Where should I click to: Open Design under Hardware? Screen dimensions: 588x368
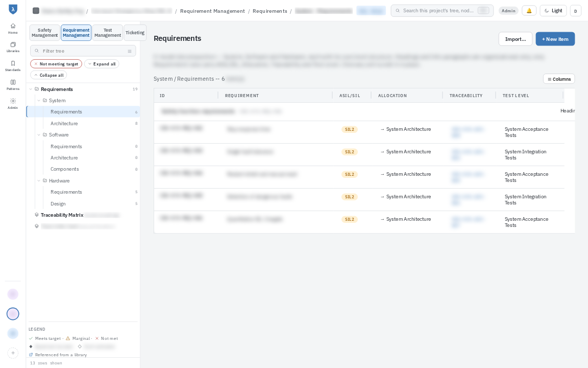coord(83,204)
